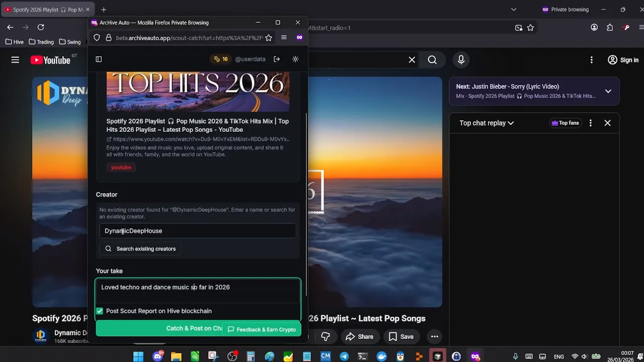Collapse the Next: Justin Bieber video panel

click(608, 91)
